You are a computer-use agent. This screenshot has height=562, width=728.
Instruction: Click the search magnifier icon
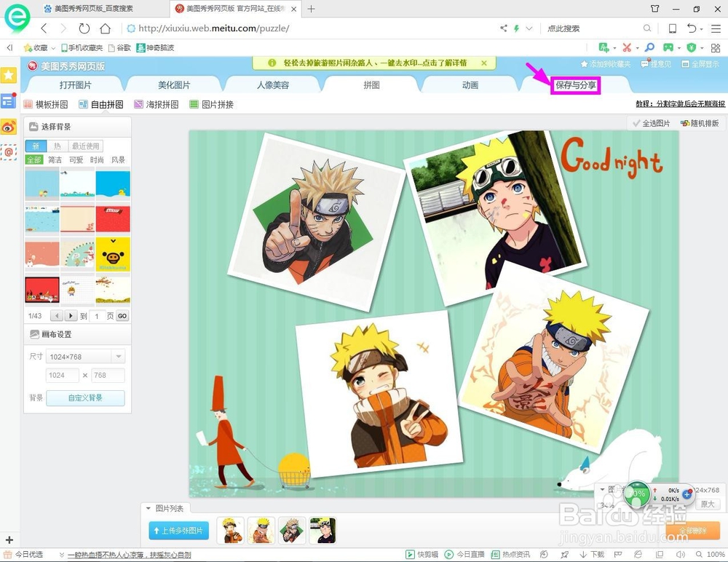click(x=646, y=28)
